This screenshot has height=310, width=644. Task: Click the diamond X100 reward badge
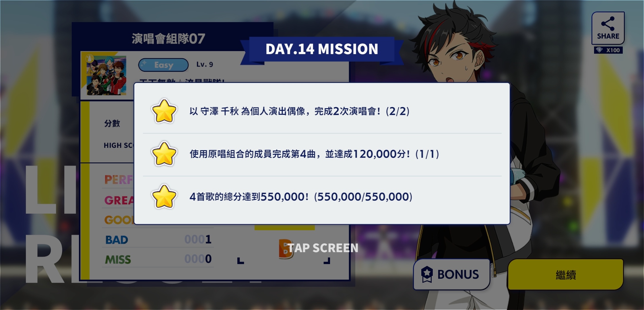[x=608, y=50]
